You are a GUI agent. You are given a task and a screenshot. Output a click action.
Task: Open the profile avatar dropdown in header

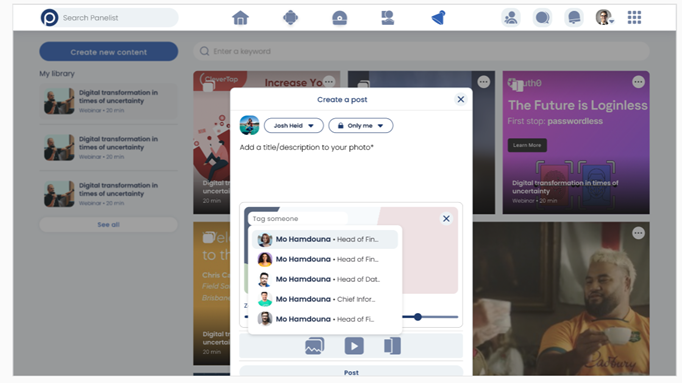pos(605,18)
